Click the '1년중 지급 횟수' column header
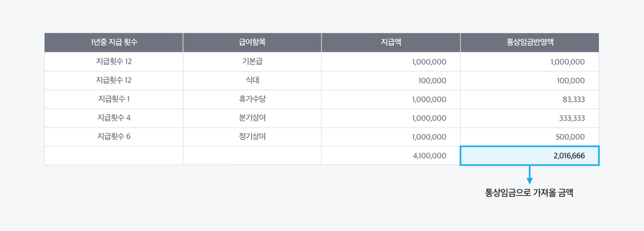The width and height of the screenshot is (644, 231). pyautogui.click(x=114, y=42)
